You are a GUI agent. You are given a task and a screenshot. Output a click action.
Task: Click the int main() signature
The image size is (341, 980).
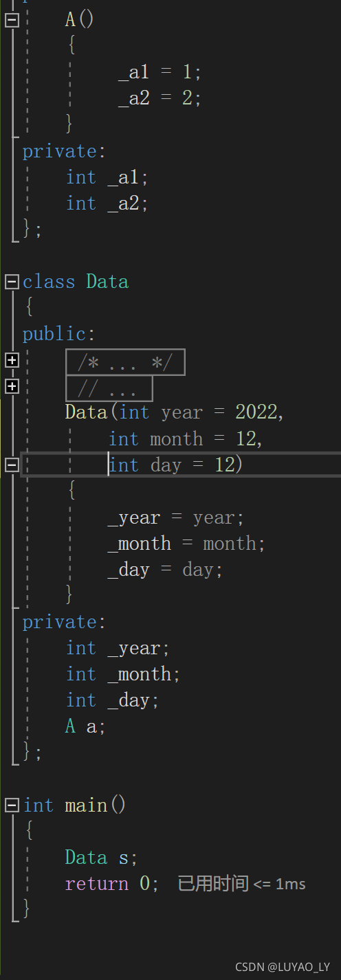(x=75, y=805)
